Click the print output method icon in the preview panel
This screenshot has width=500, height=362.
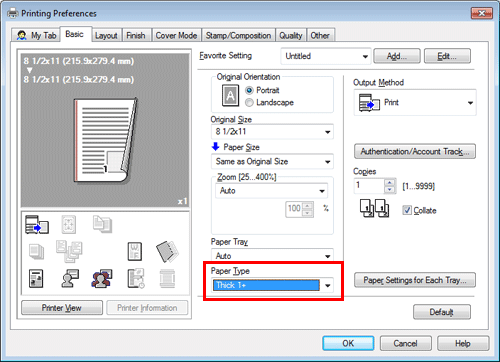pyautogui.click(x=37, y=224)
